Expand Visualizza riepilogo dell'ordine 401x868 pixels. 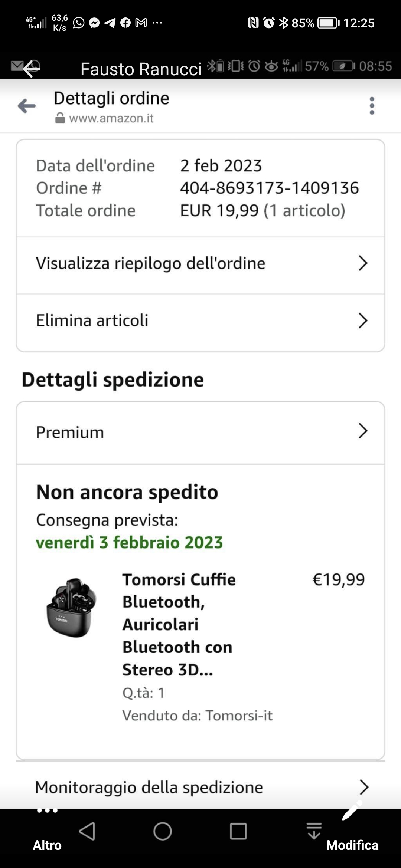coord(200,264)
